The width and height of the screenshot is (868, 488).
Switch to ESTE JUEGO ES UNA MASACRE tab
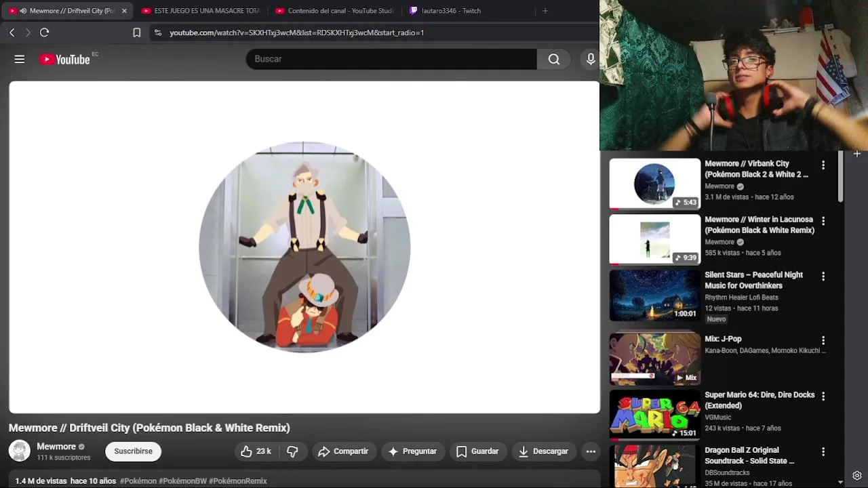coord(200,11)
